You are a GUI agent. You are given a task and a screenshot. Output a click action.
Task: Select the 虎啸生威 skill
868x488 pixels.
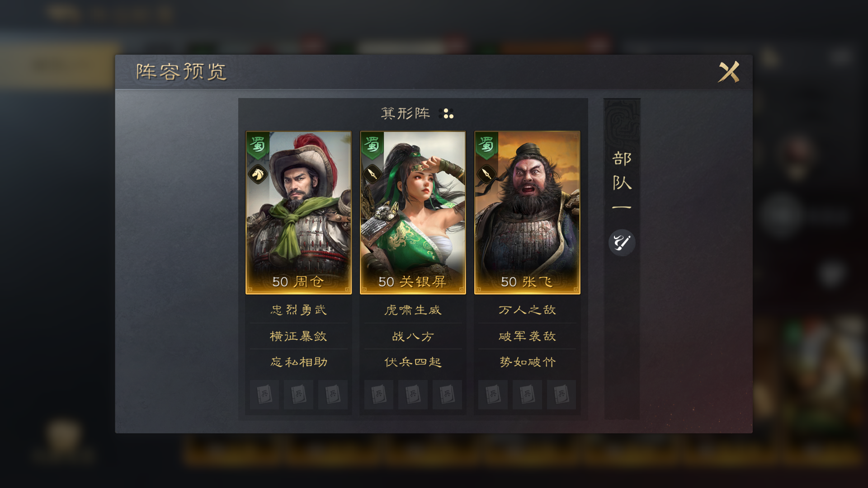pos(413,310)
